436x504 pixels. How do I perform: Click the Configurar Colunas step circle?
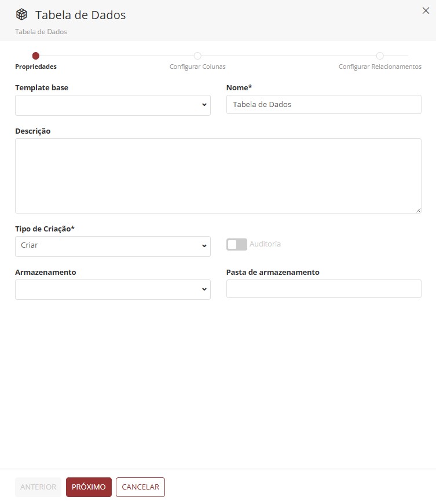click(x=197, y=56)
